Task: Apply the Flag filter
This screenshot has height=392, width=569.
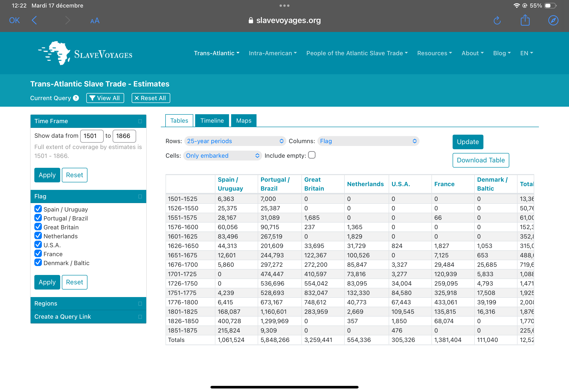Action: click(47, 282)
